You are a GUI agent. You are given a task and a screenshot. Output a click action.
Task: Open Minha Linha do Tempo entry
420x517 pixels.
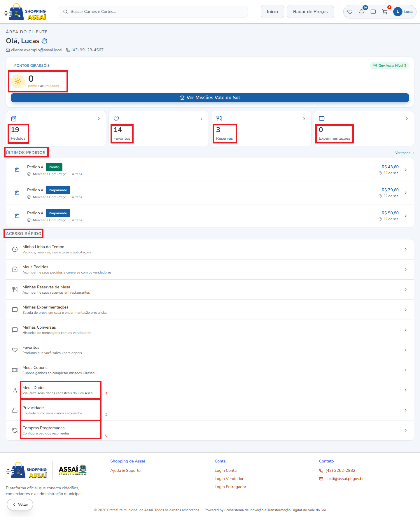(210, 249)
